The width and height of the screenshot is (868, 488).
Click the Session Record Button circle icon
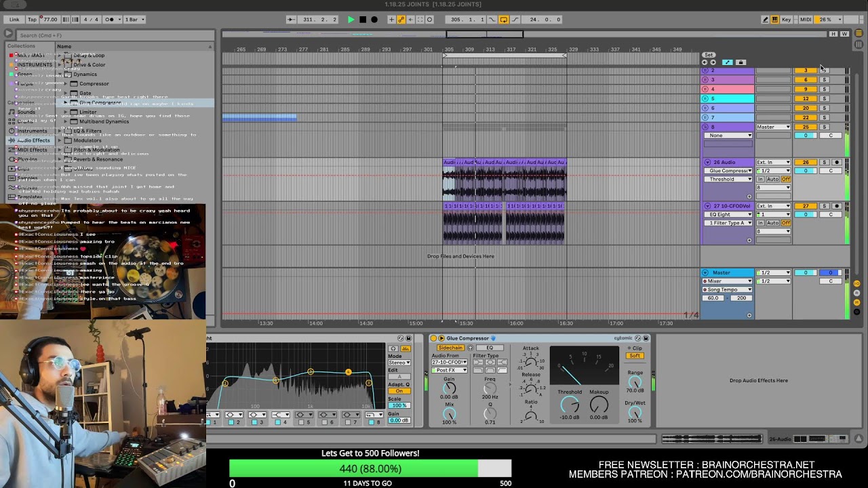click(429, 20)
